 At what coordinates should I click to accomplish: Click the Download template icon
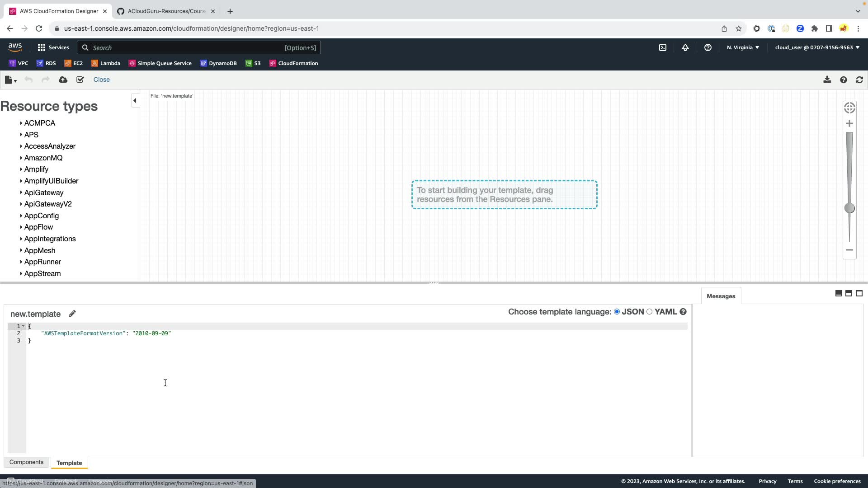827,80
